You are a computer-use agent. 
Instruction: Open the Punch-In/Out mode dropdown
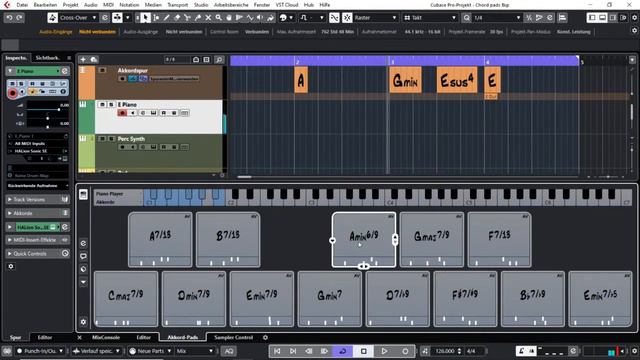pyautogui.click(x=40, y=351)
